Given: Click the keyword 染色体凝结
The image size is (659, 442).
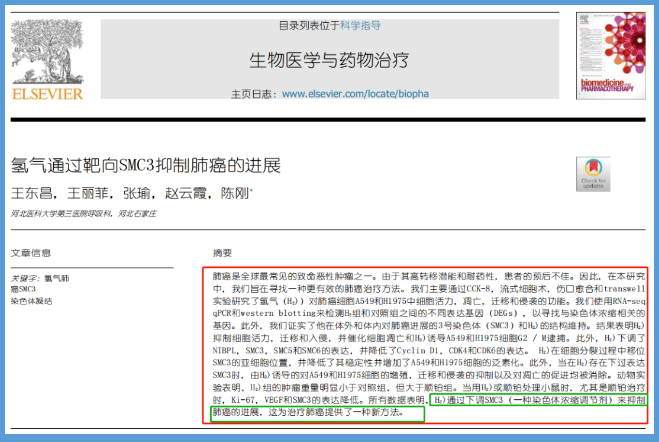Looking at the screenshot, I should (32, 299).
